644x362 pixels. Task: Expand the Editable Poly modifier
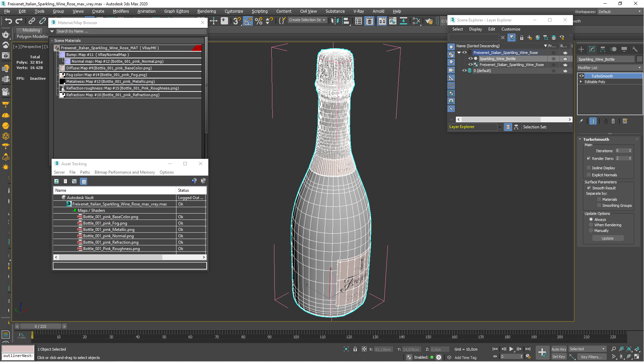tap(581, 82)
